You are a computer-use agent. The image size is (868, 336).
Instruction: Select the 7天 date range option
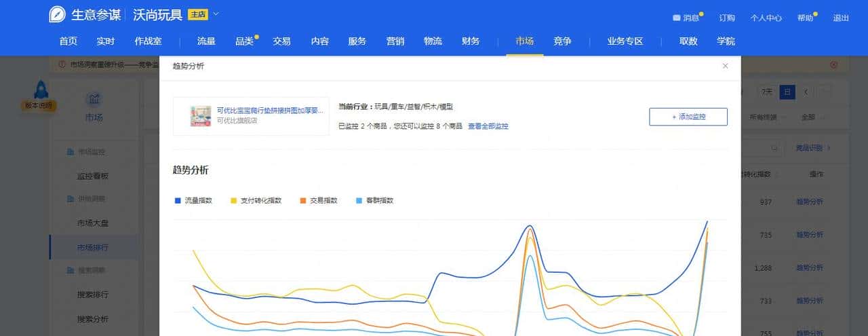pyautogui.click(x=767, y=92)
